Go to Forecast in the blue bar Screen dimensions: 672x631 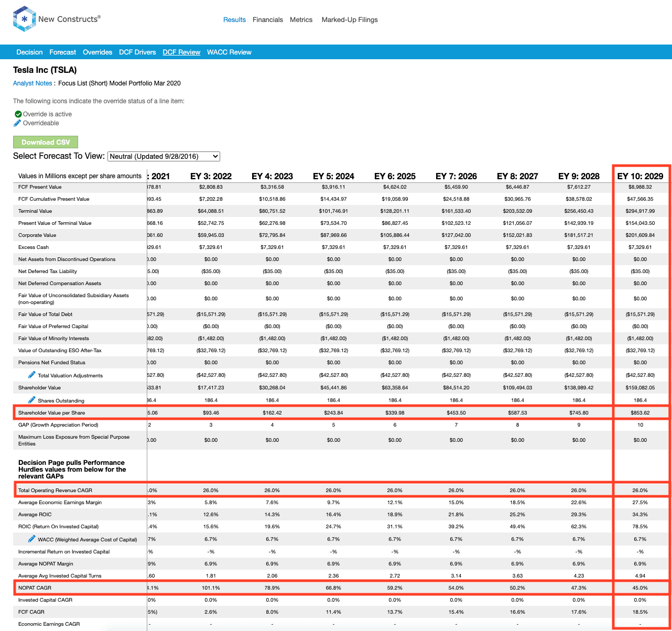[63, 52]
